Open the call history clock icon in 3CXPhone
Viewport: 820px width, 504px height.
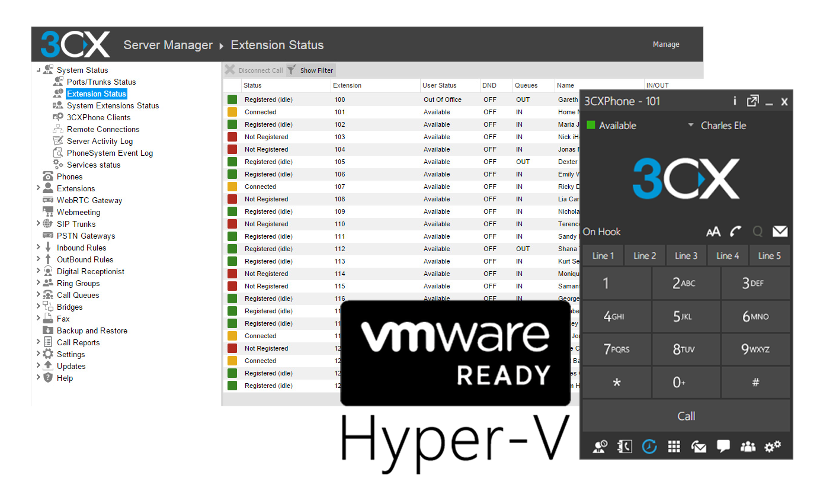(649, 447)
